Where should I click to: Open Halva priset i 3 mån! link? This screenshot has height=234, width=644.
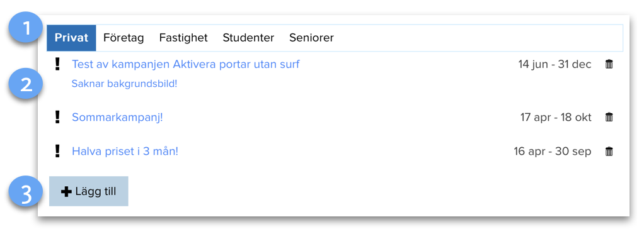coord(125,152)
